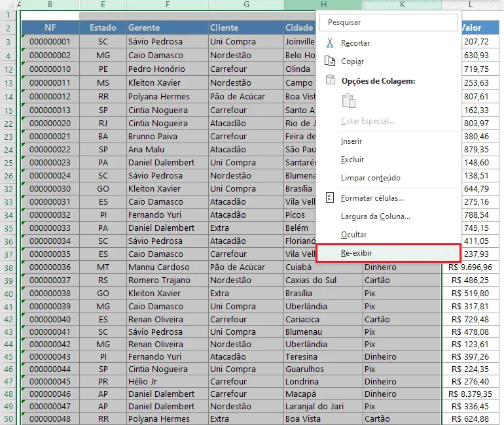Click Cartão payment cell in row 39
This screenshot has width=504, height=425.
click(402, 280)
